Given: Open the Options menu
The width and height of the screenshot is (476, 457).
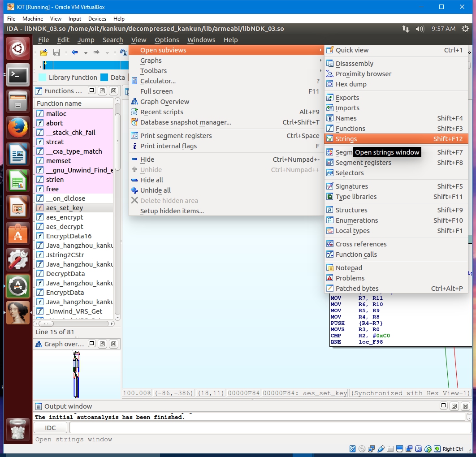Looking at the screenshot, I should [x=167, y=40].
